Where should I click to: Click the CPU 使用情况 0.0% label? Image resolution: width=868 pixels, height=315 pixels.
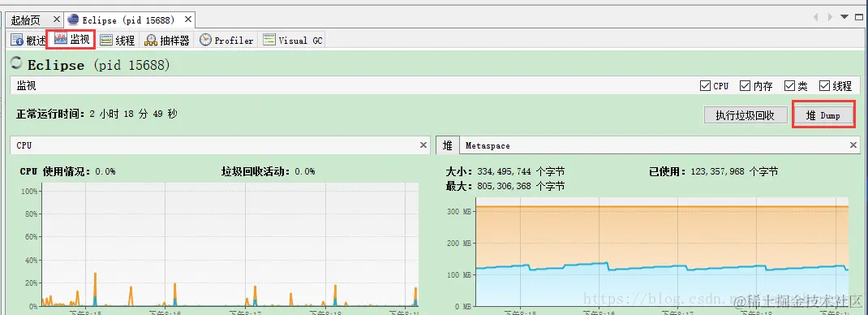point(67,171)
